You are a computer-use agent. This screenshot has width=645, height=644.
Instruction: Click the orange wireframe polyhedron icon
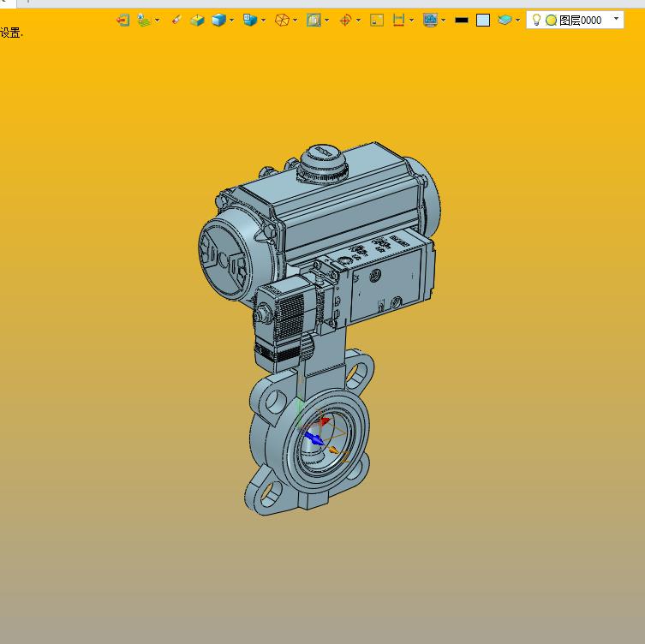click(x=282, y=20)
